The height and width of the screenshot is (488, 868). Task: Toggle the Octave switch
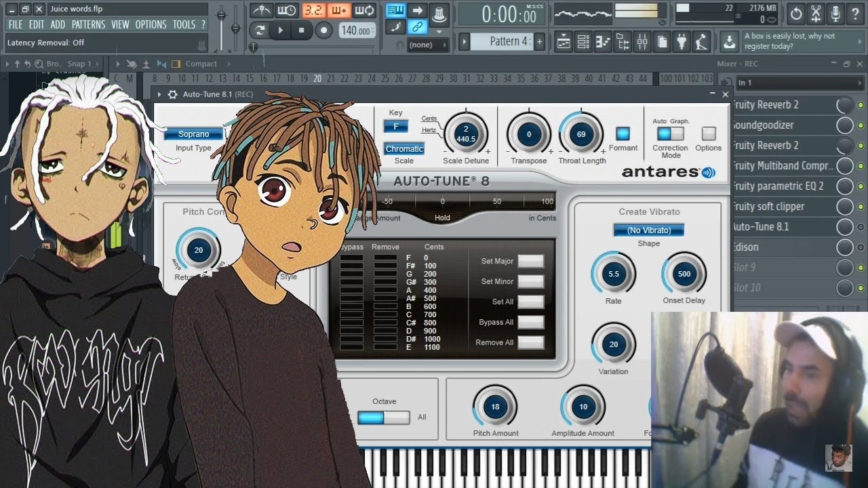(384, 418)
